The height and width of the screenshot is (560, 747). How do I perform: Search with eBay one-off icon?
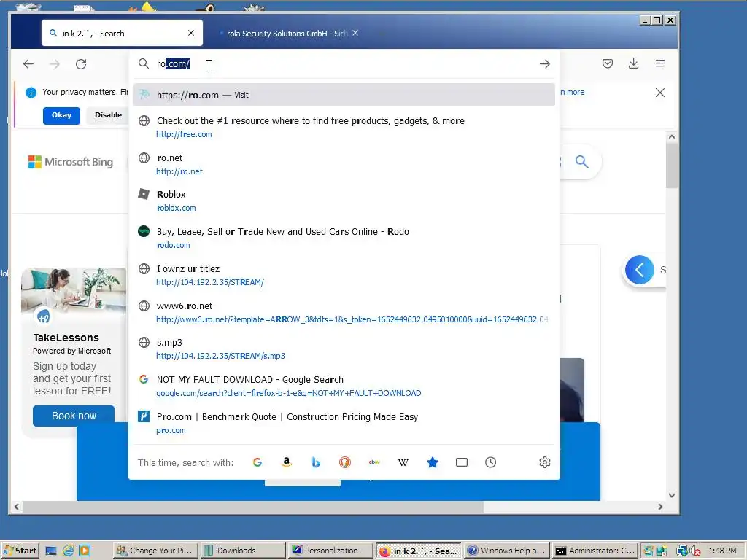[x=374, y=462]
